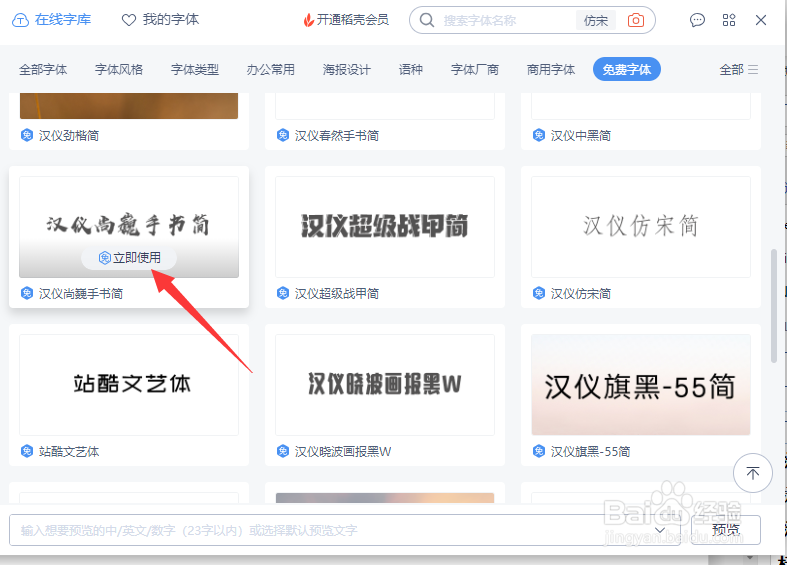Click the magnifier search icon

tap(427, 20)
